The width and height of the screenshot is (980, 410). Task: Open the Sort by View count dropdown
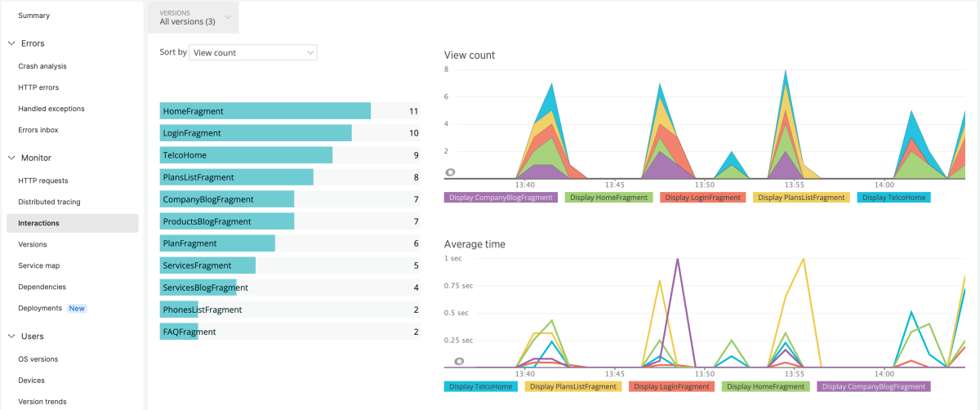252,53
